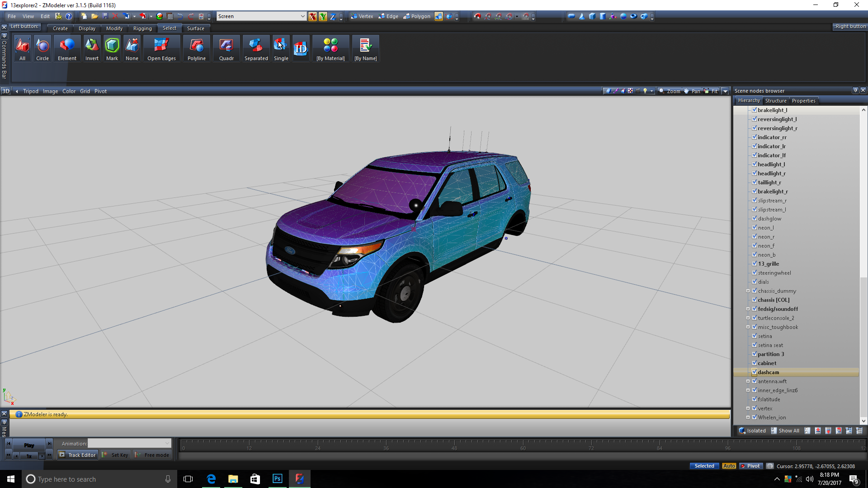The image size is (868, 488).
Task: Expand the antenna.wft tree node
Action: pos(748,381)
